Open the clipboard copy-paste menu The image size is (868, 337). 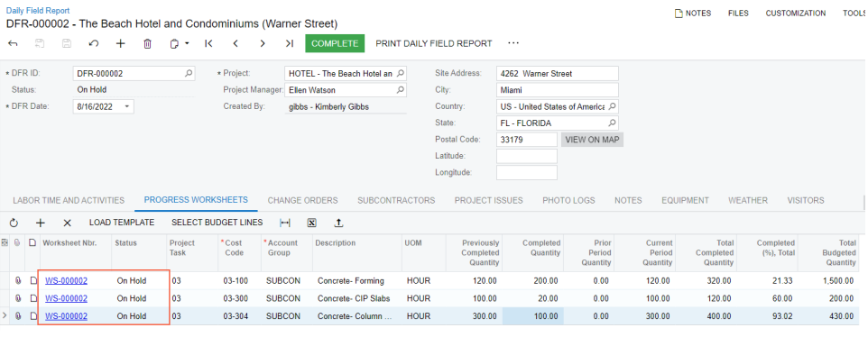[x=180, y=43]
